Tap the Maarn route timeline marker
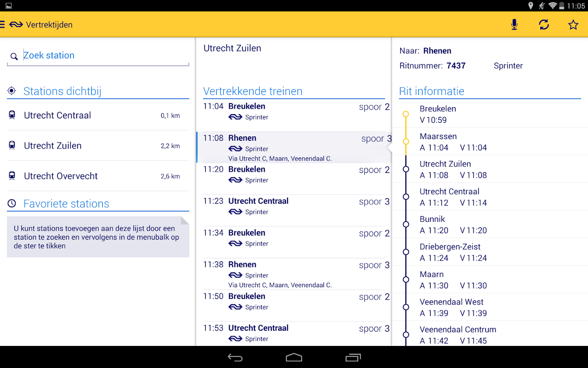The image size is (588, 368). [406, 279]
